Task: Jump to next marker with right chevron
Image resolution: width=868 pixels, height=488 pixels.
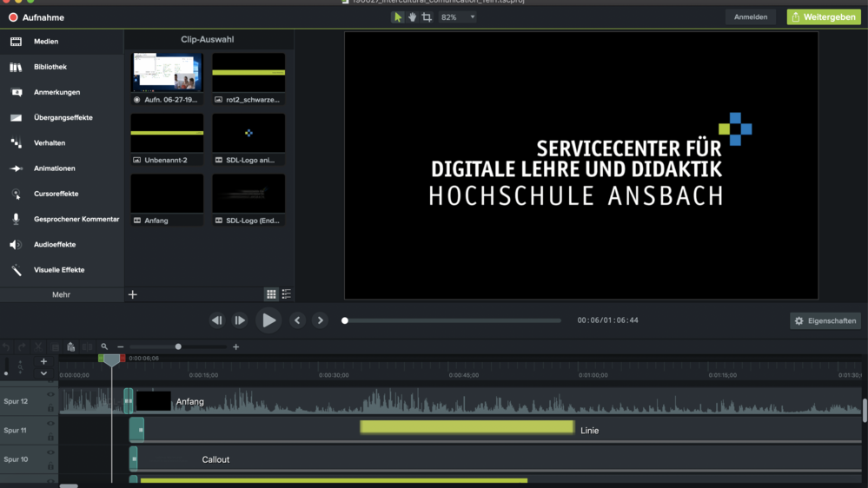Action: (x=320, y=320)
